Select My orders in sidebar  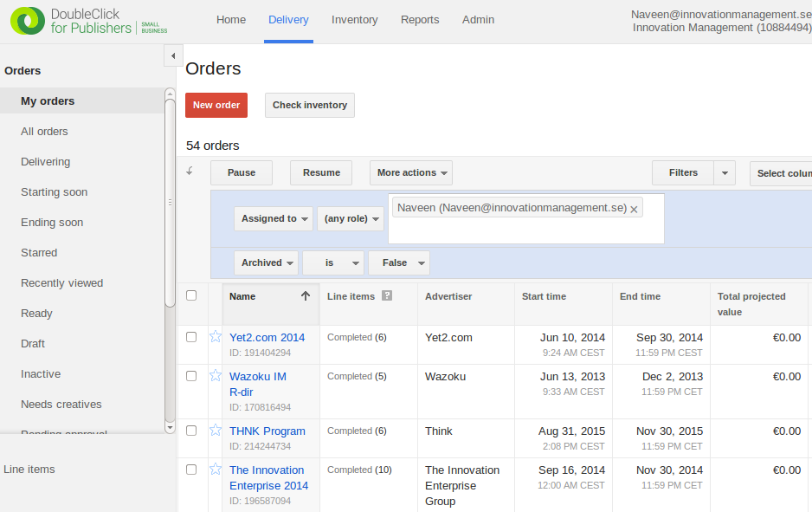[82, 101]
